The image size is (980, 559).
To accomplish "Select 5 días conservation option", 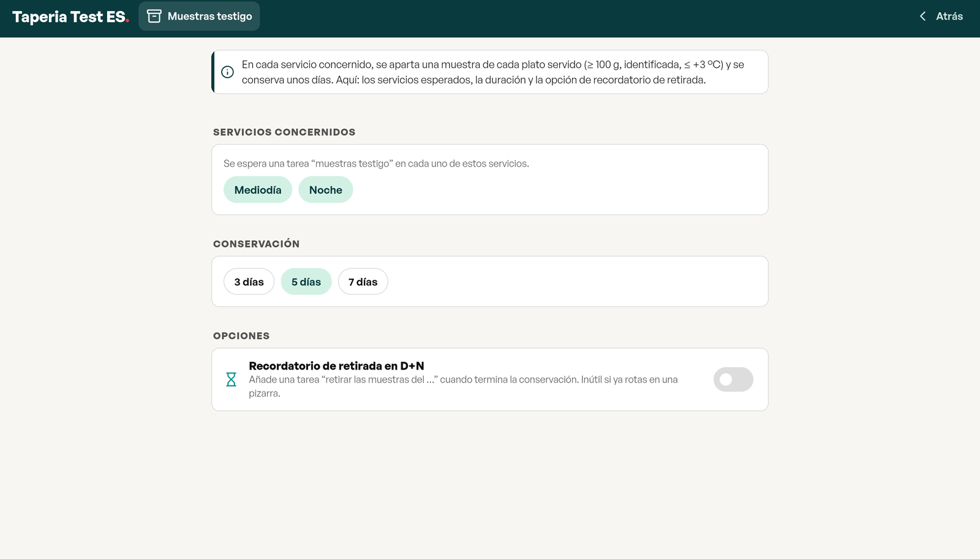I will 306,282.
